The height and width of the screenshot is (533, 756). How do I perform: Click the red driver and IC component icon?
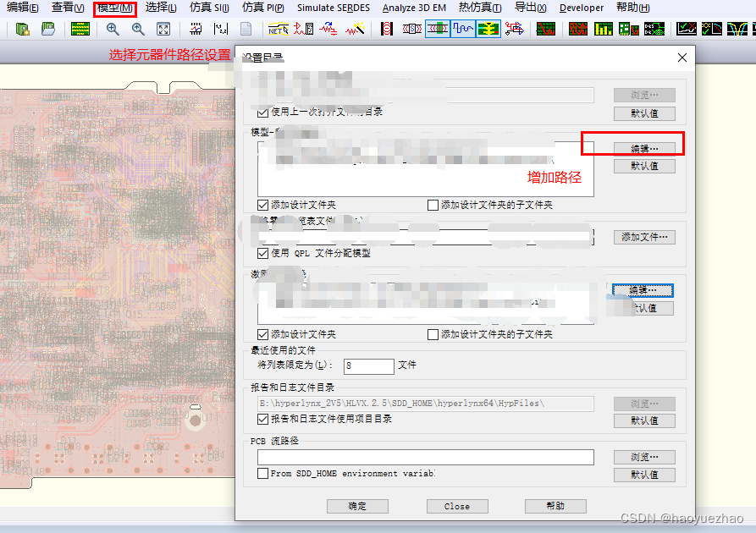coord(304,30)
